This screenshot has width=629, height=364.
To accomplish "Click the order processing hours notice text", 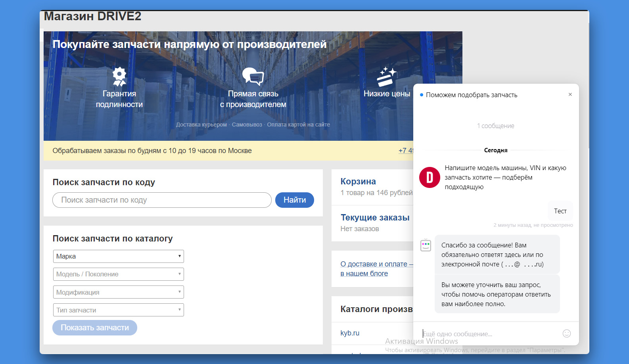I will click(152, 151).
